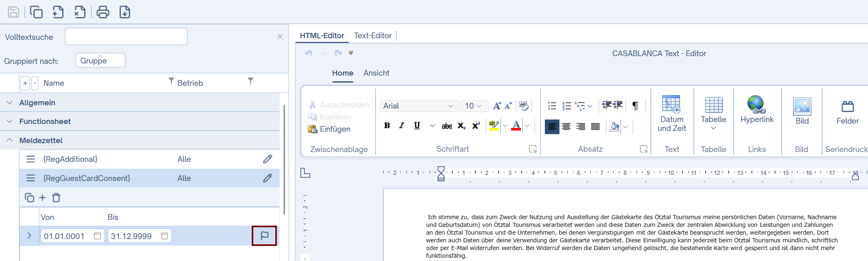Viewport: 868px width, 261px height.
Task: Insert a Bild
Action: click(802, 111)
